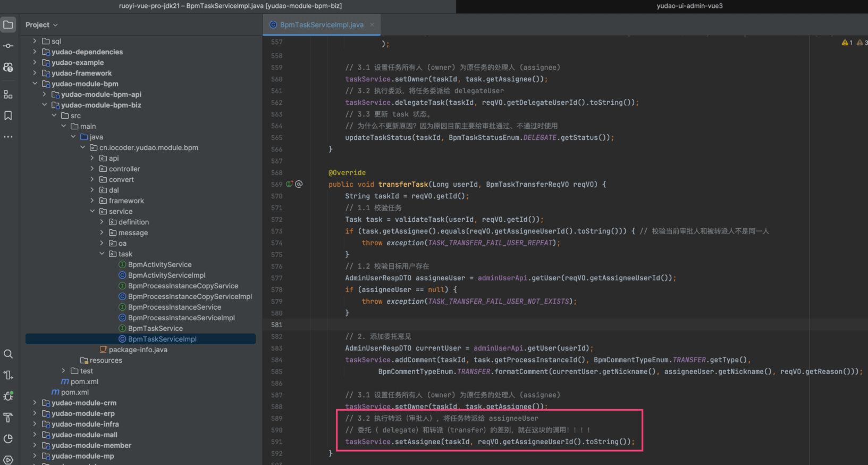
Task: Click the warnings indicator in editor corner
Action: pos(847,43)
